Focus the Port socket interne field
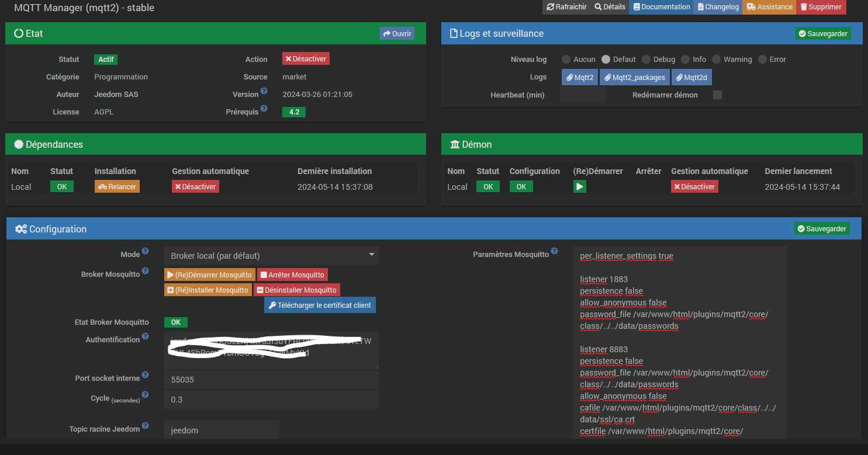868x455 pixels. click(x=271, y=380)
